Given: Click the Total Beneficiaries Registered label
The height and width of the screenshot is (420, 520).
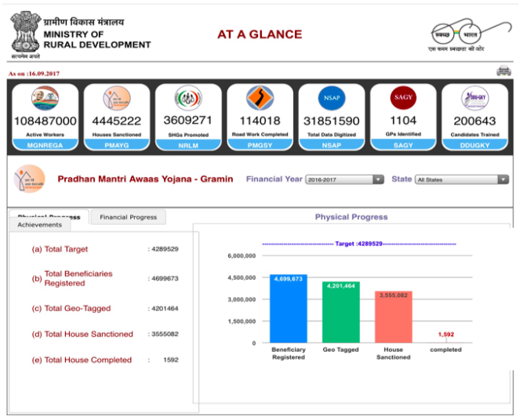Looking at the screenshot, I should tap(78, 278).
